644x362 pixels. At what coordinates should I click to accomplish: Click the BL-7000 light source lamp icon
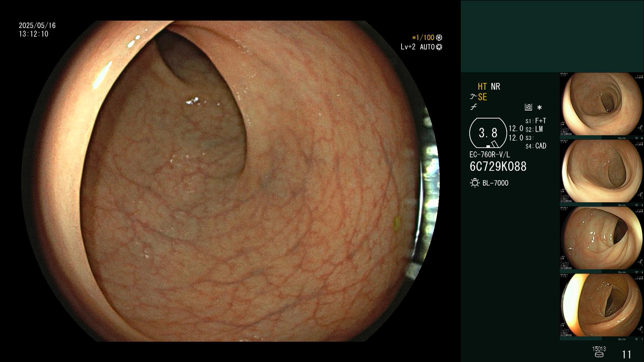coord(475,183)
